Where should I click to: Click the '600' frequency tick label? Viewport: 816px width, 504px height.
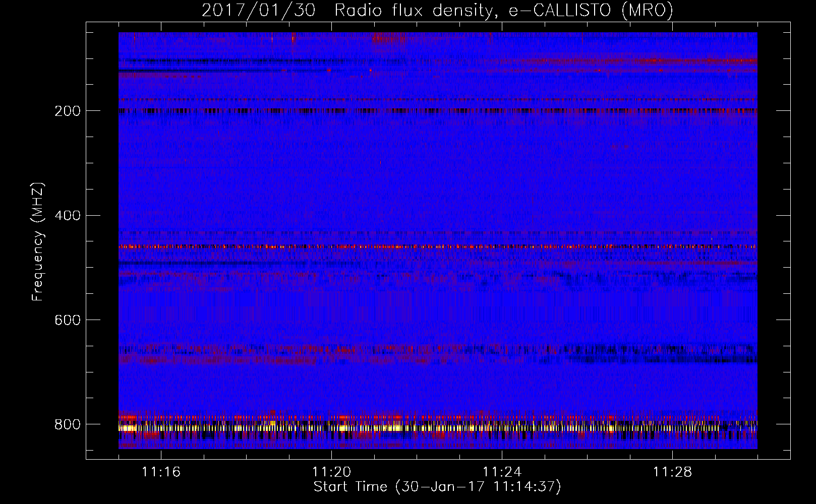click(x=67, y=321)
